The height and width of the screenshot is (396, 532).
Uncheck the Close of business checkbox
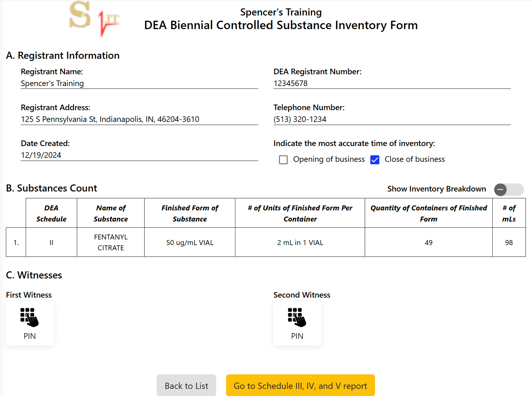(x=375, y=160)
